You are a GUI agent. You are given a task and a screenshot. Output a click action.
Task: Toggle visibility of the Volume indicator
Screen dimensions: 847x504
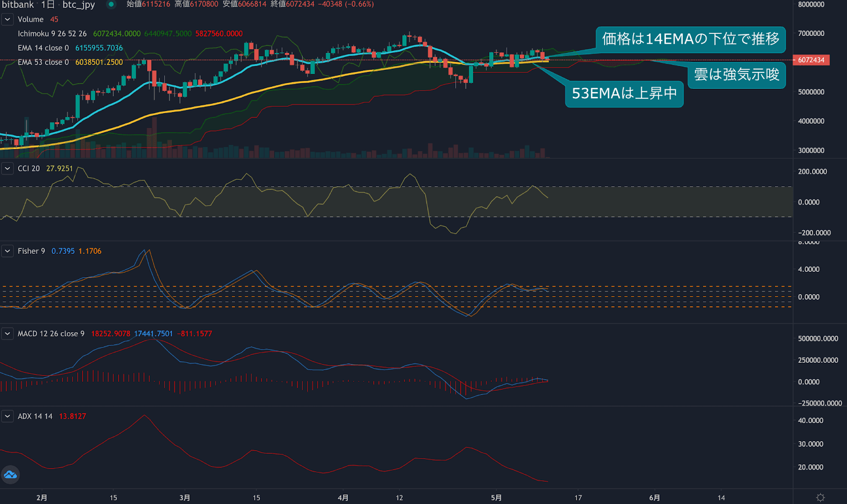tap(31, 19)
